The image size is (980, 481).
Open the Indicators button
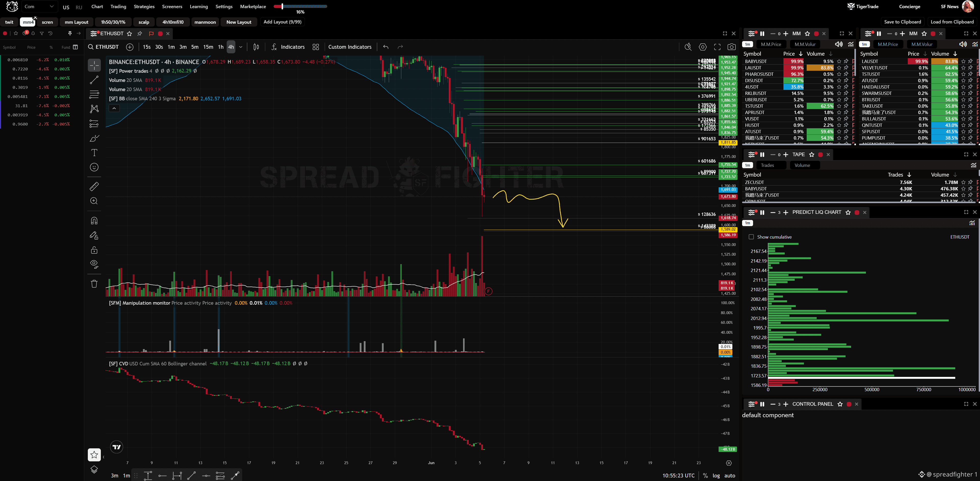pos(288,47)
